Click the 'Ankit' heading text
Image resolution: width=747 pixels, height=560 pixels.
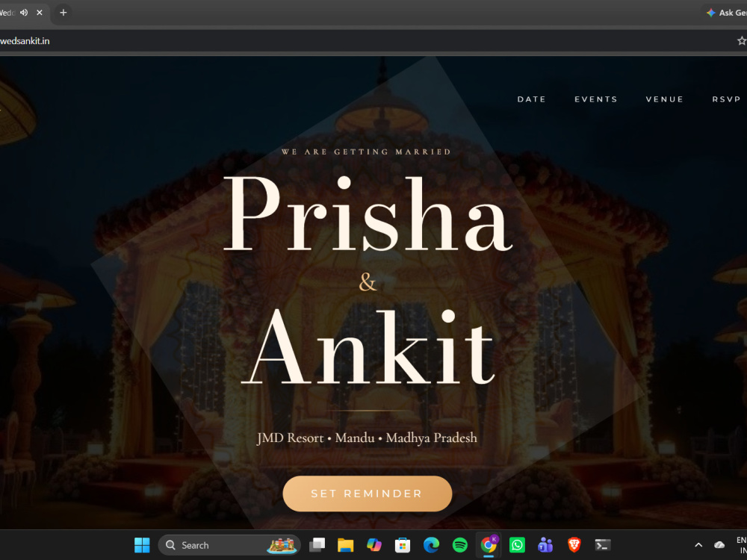tap(370, 347)
